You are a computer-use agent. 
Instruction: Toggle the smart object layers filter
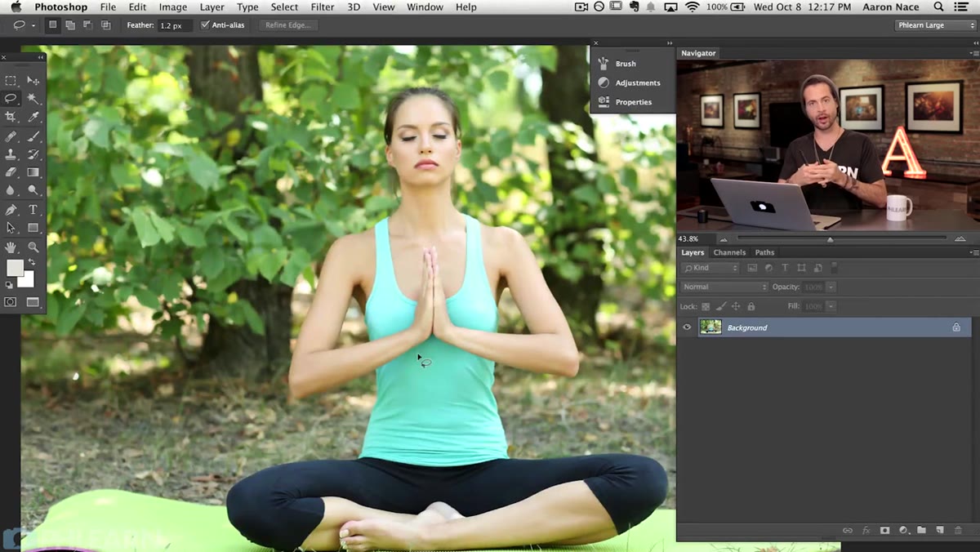coord(817,268)
